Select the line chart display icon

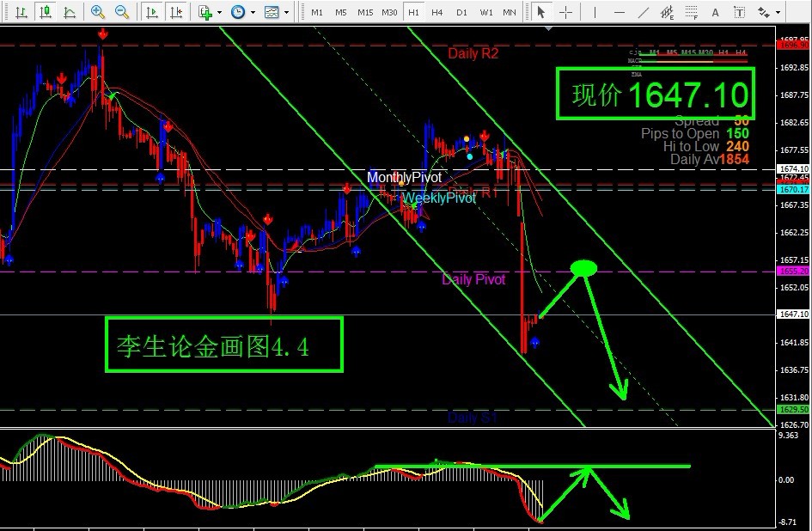pyautogui.click(x=70, y=12)
